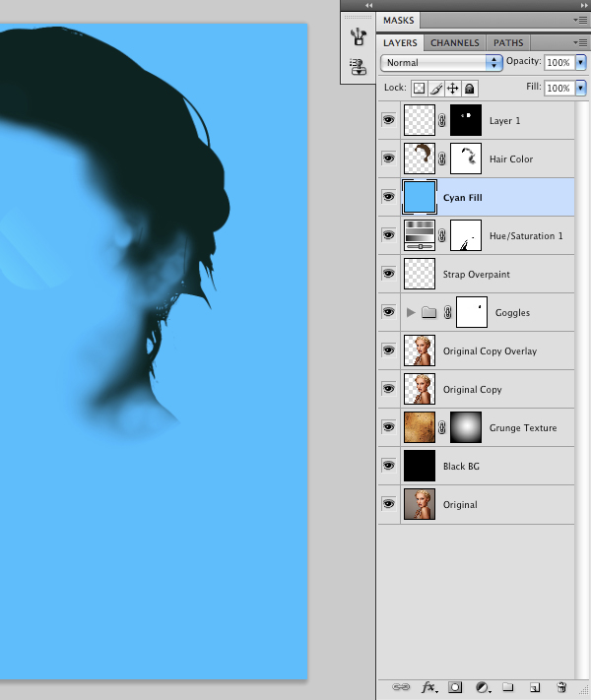The image size is (591, 700).
Task: Click mask link chain on Hair Color
Action: 442,159
